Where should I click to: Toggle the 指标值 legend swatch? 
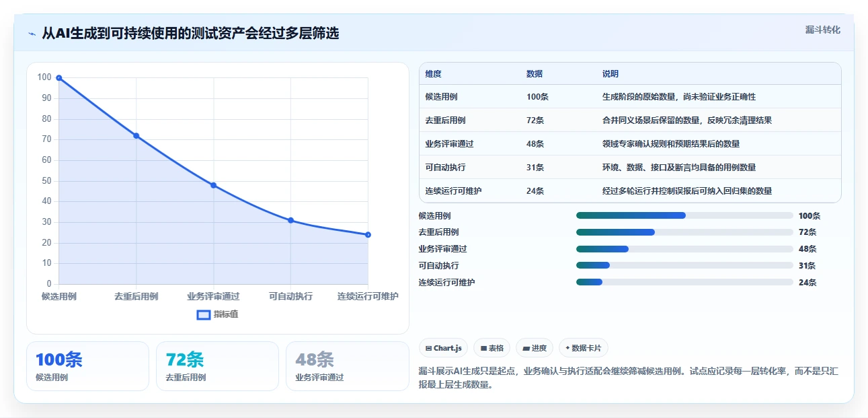tap(204, 314)
